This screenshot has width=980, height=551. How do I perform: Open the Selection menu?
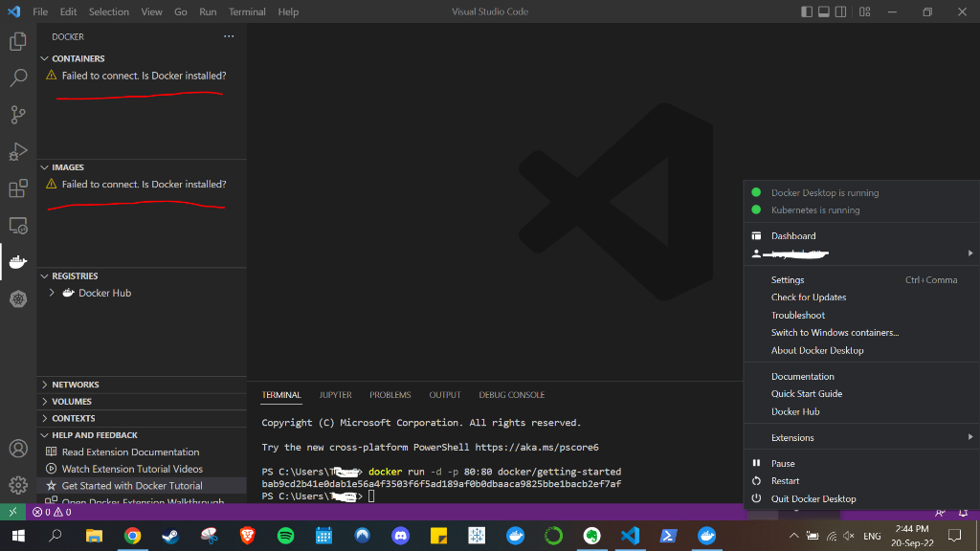click(109, 11)
